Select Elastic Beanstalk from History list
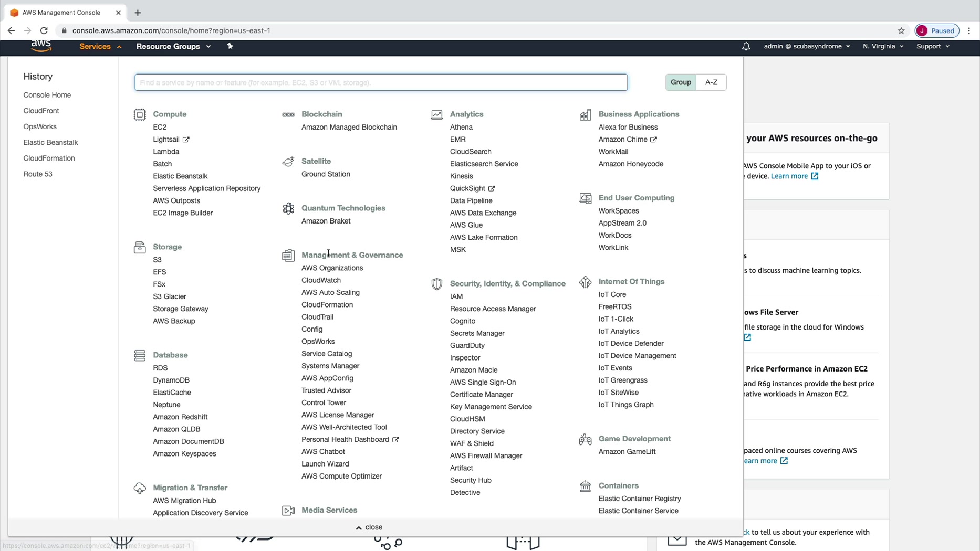Screen dimensions: 980x551 click(50, 142)
